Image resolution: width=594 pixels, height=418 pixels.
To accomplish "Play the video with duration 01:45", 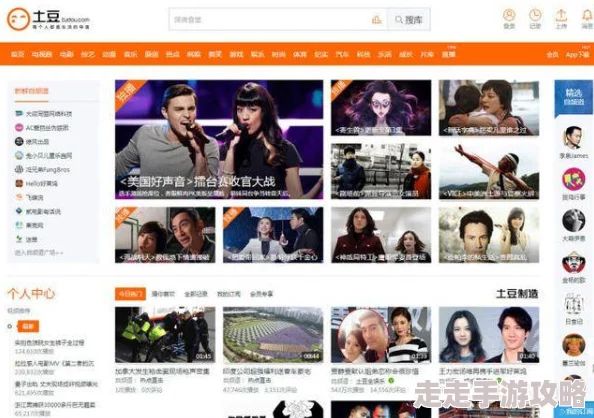I will [165, 335].
